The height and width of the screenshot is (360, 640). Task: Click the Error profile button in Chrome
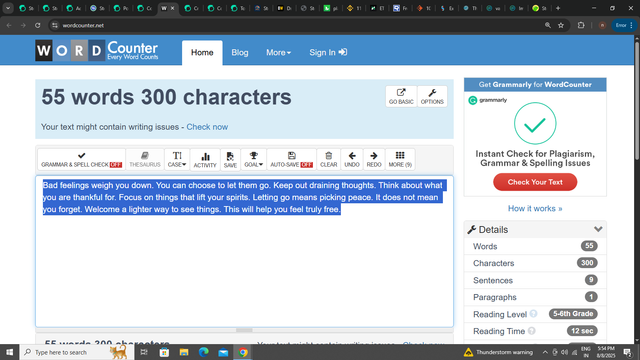(624, 25)
